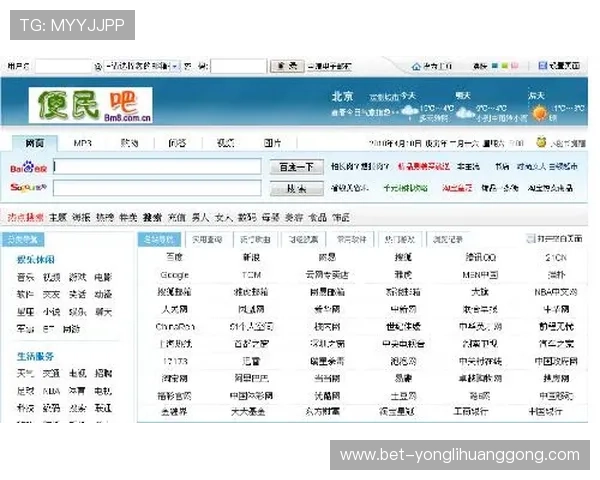Open the Google site link
Viewport: 600px width, 480px height.
(174, 275)
